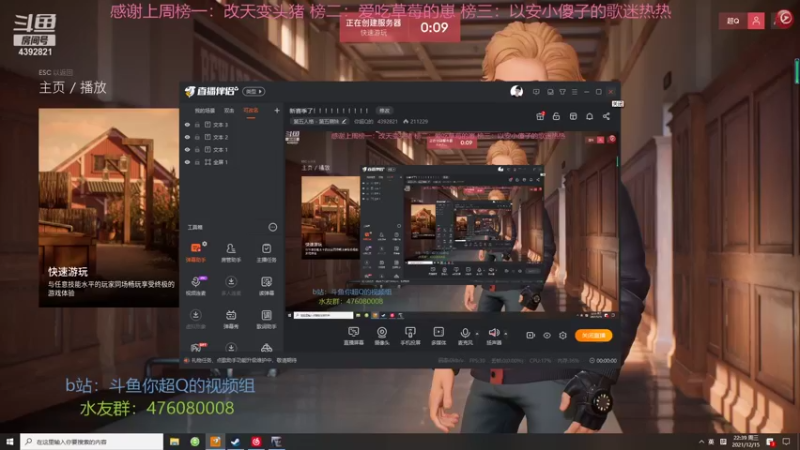Screen dimensions: 800x450
Task: Select the 文本 3 source row
Action: pos(231,124)
